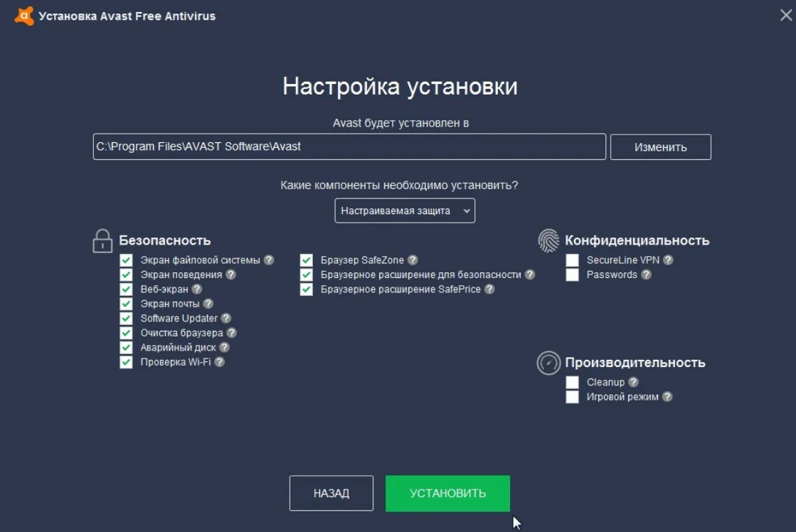
Task: Click the green УСТАНОВИТЬ button
Action: pos(447,493)
